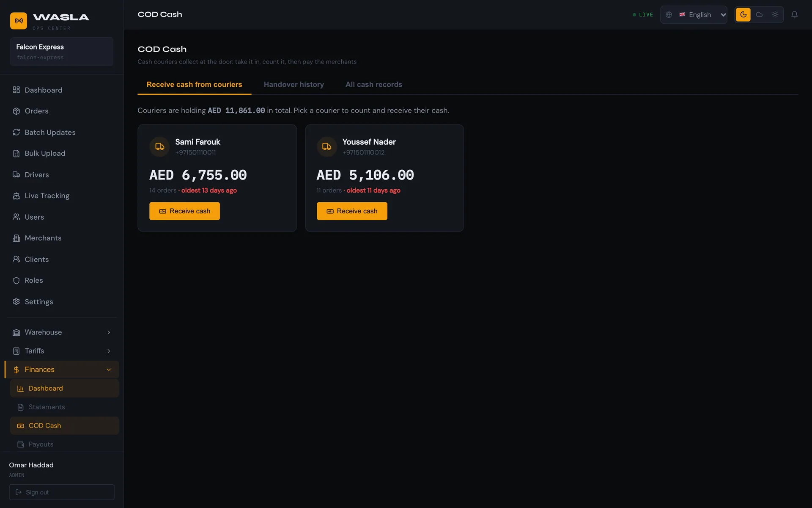This screenshot has width=812, height=508.
Task: Switch to All cash records tab
Action: (x=374, y=85)
